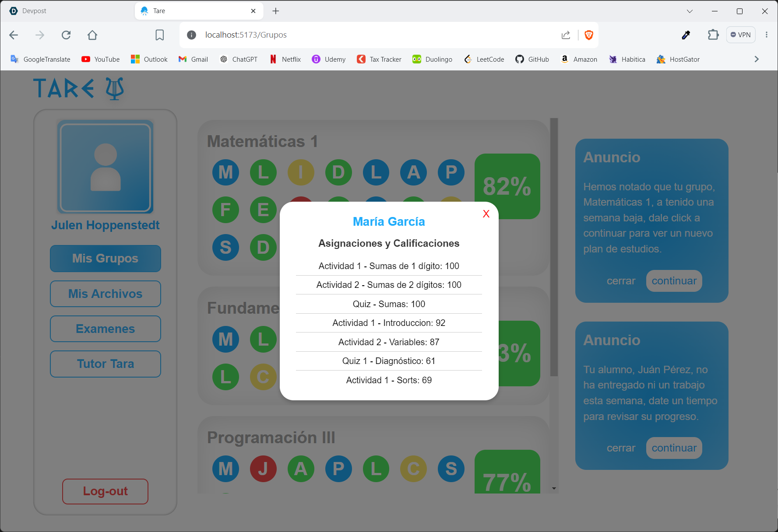
Task: Click 'Actividad 2 - Variables: 87' row
Action: [x=389, y=342]
